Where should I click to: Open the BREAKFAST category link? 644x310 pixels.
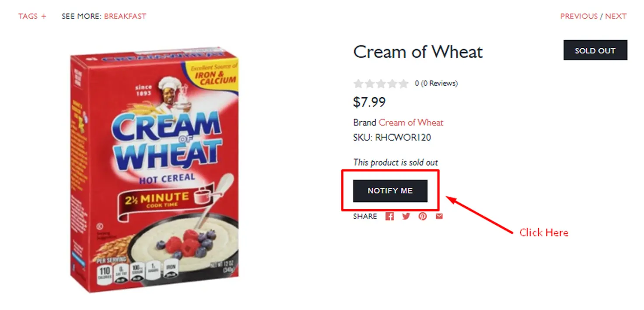click(125, 16)
